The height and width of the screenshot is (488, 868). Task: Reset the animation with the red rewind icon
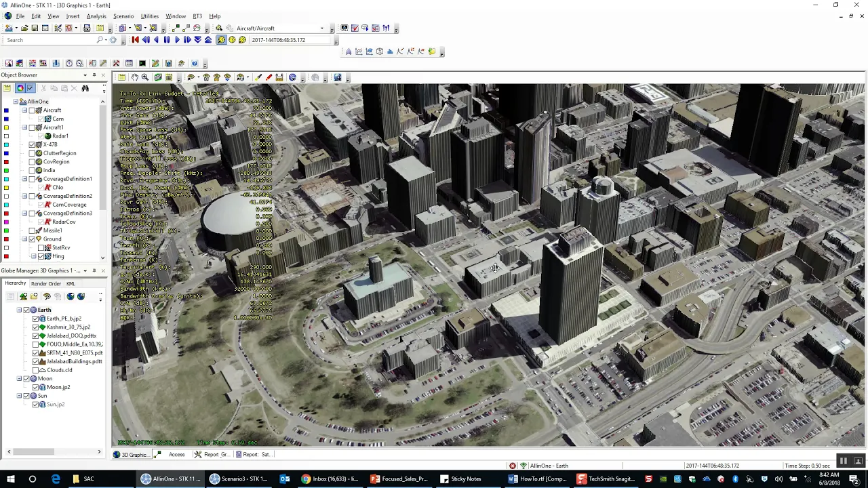point(135,40)
